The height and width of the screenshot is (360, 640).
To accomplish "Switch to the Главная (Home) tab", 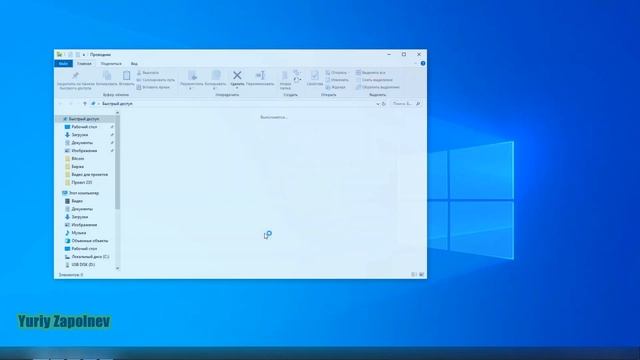I will pyautogui.click(x=84, y=64).
